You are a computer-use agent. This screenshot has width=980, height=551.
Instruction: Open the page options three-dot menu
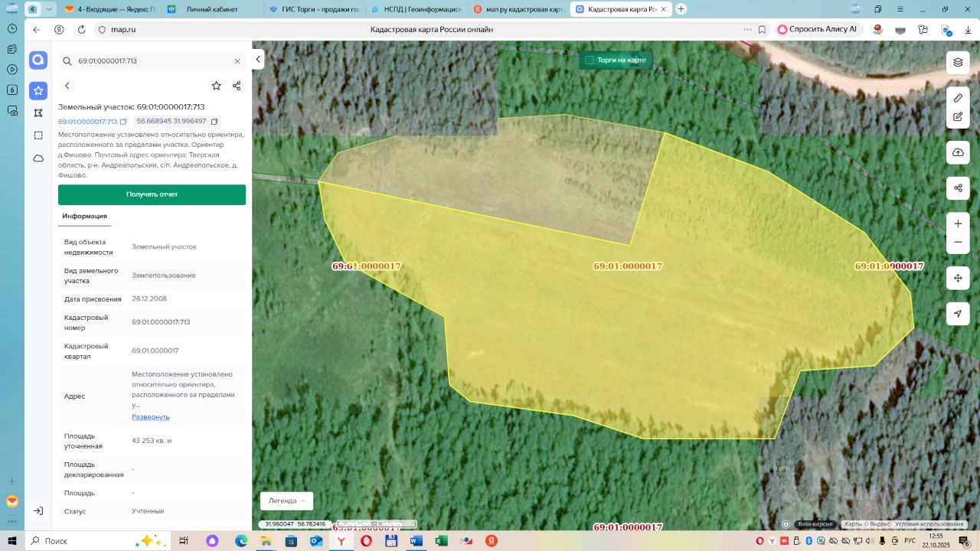click(748, 29)
